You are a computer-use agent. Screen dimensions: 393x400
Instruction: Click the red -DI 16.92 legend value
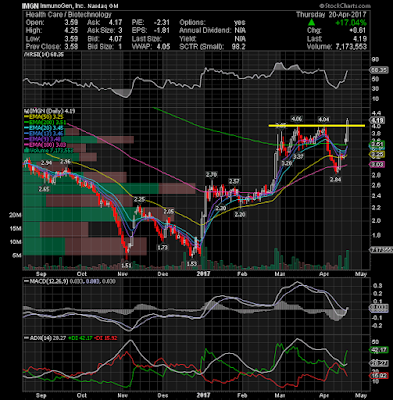click(x=105, y=338)
